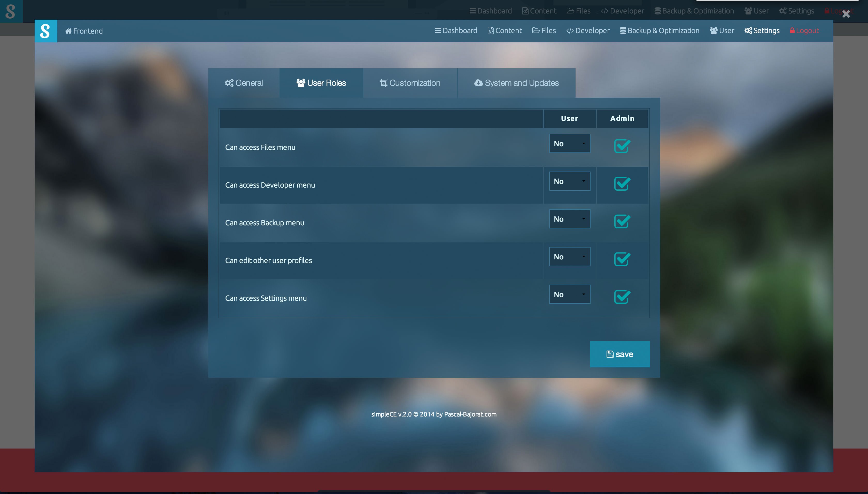The width and height of the screenshot is (868, 494).
Task: Switch to the General tab
Action: pyautogui.click(x=244, y=83)
